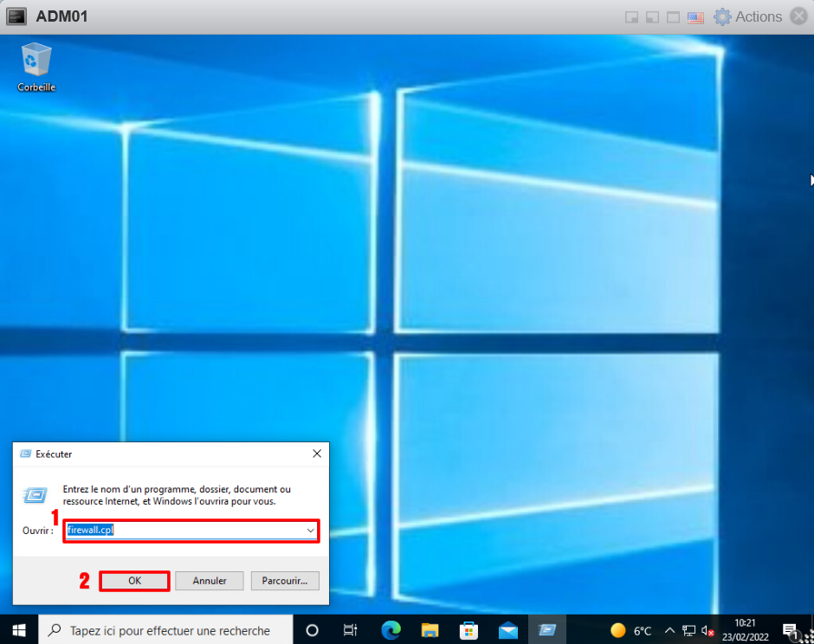
Task: Select the US flag keyboard layout icon
Action: click(695, 16)
